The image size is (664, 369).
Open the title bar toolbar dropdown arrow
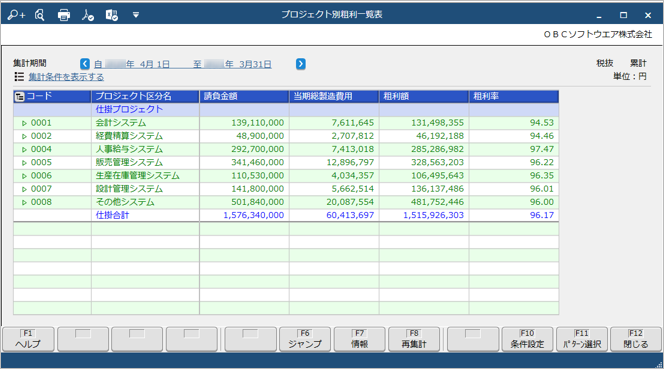point(136,15)
